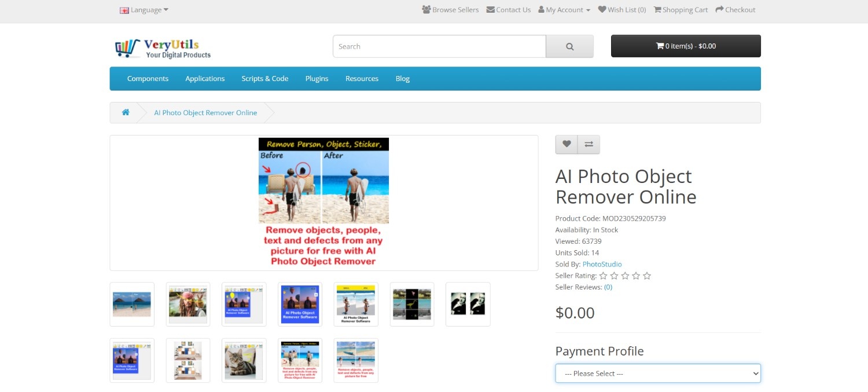Click the flag icon beside Language
This screenshot has width=868, height=392.
point(124,10)
